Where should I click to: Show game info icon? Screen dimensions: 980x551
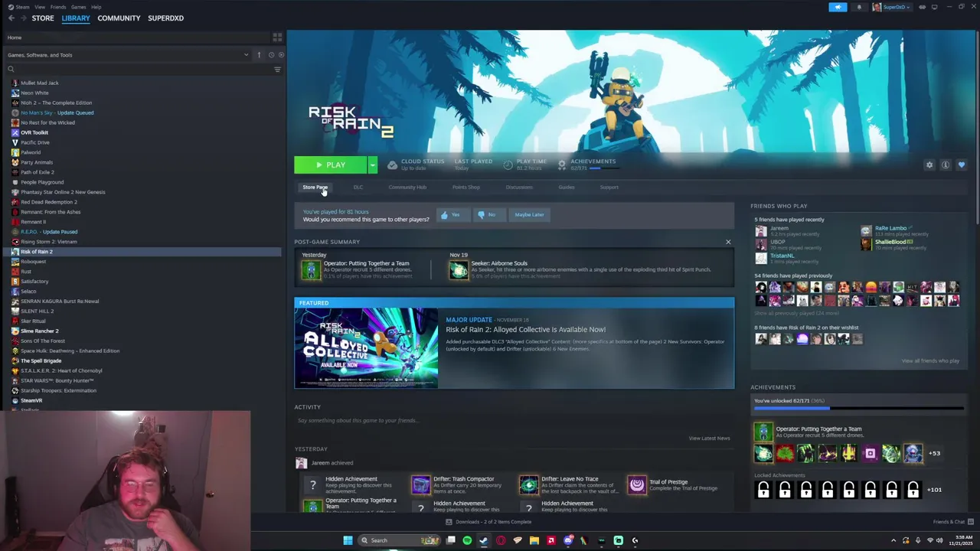(x=946, y=165)
